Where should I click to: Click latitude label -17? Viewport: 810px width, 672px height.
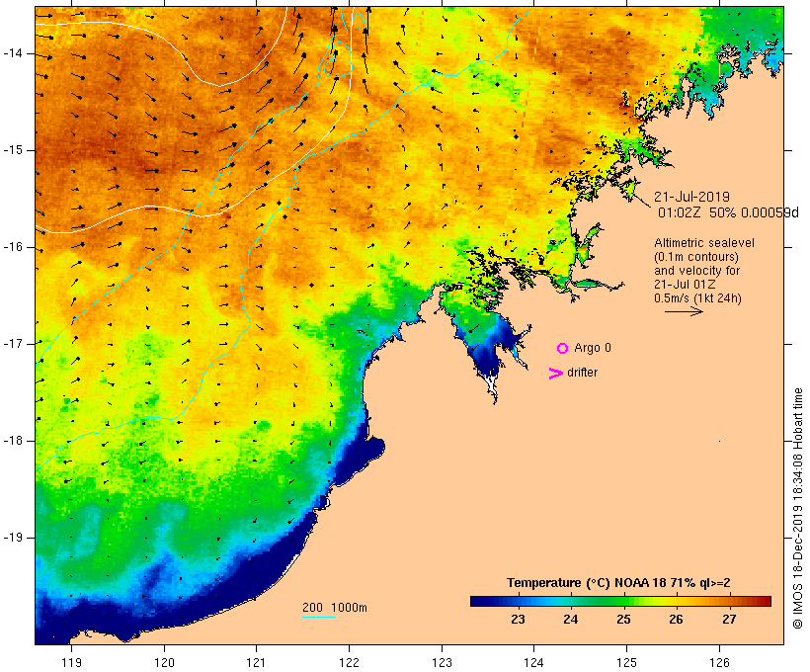click(12, 344)
